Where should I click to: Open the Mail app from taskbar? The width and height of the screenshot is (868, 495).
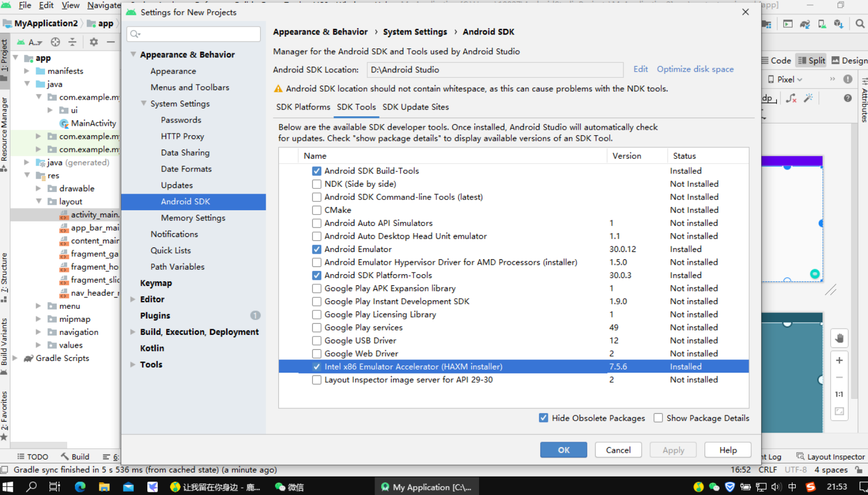[x=128, y=487]
